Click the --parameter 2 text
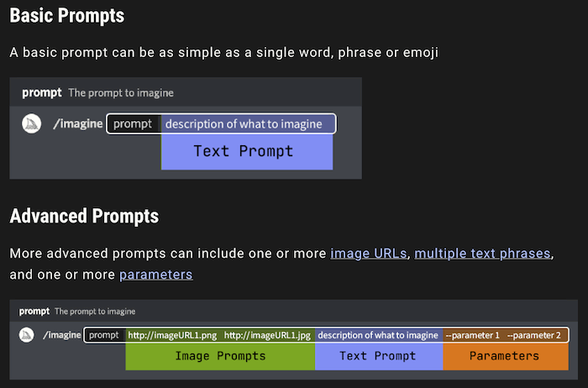Image resolution: width=588 pixels, height=388 pixels. (x=533, y=335)
